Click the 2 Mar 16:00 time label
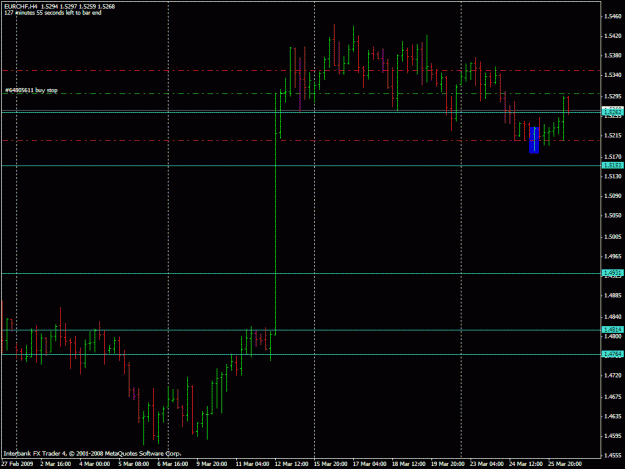Image resolution: width=625 pixels, height=469 pixels. click(x=56, y=464)
